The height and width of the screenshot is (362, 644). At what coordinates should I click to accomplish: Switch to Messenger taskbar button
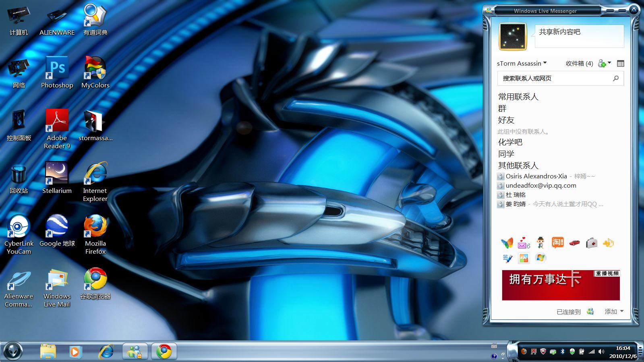click(x=135, y=352)
